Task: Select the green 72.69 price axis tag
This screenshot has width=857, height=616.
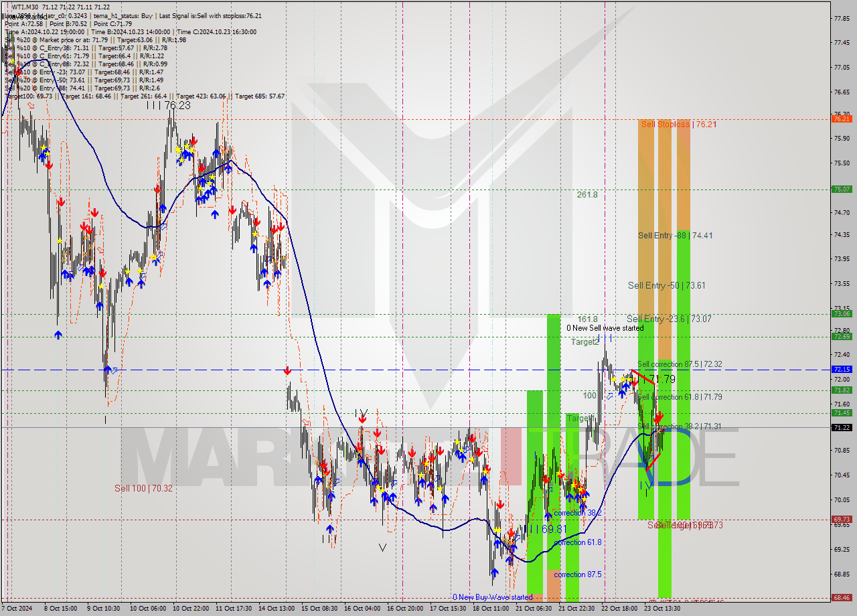Action: tap(841, 336)
